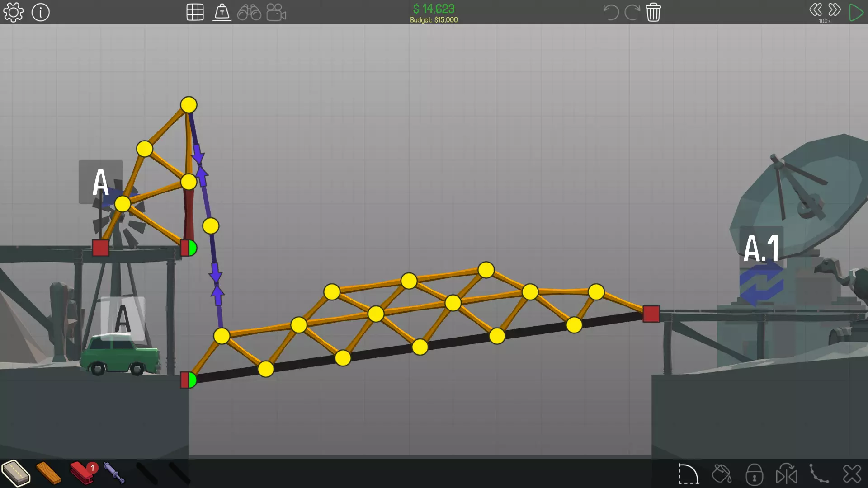Show level info with the i icon
Viewport: 868px width, 488px height.
pyautogui.click(x=41, y=12)
